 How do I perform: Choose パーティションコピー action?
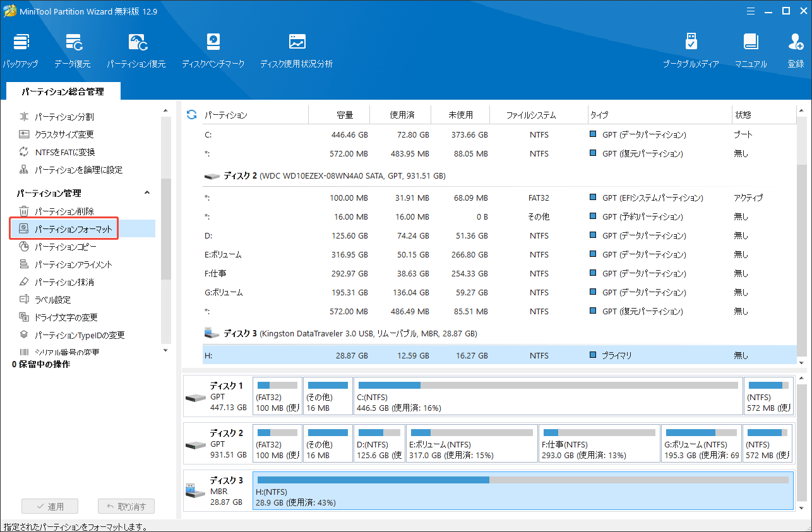57,247
